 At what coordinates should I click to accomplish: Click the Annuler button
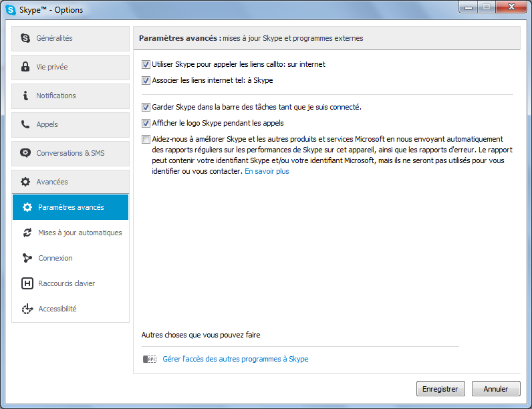[x=496, y=389]
